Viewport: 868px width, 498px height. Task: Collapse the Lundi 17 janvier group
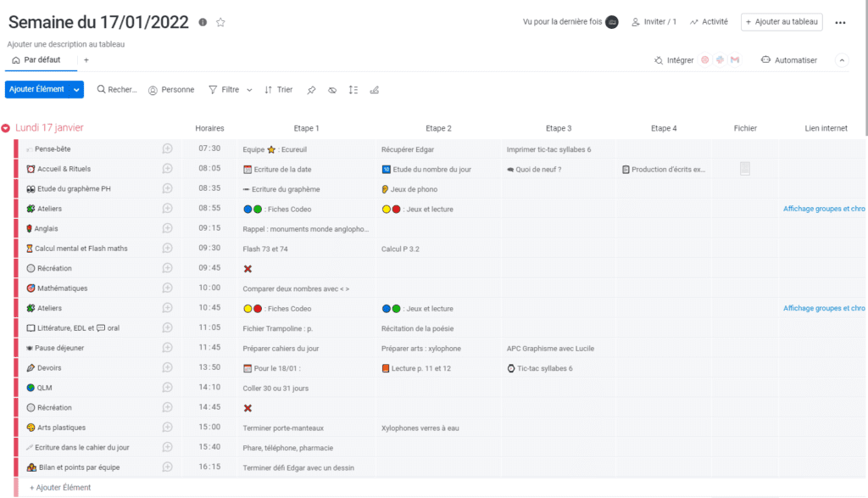6,129
